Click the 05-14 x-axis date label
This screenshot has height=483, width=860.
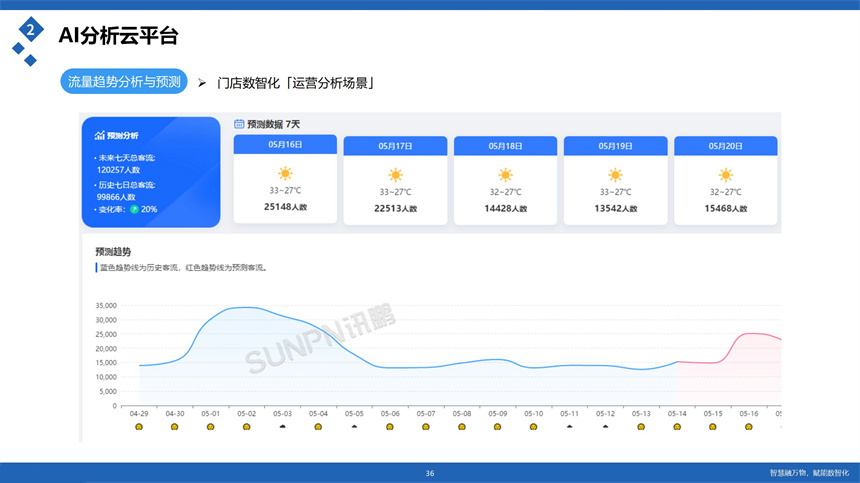pos(677,414)
